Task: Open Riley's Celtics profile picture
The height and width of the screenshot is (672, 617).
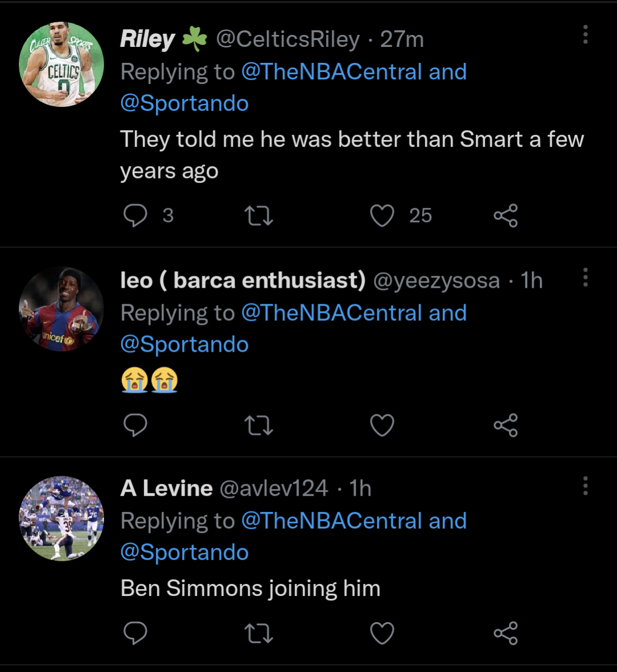Action: 61,65
